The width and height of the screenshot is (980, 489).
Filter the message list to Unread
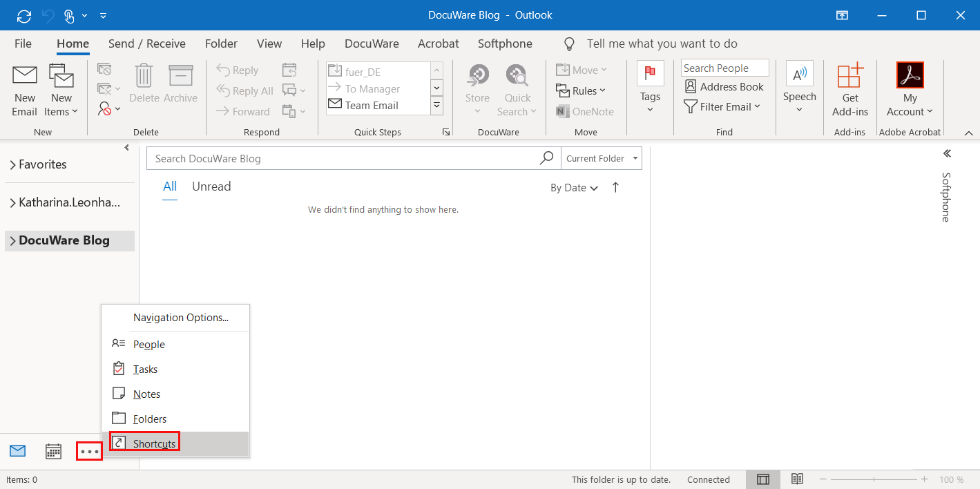click(211, 186)
